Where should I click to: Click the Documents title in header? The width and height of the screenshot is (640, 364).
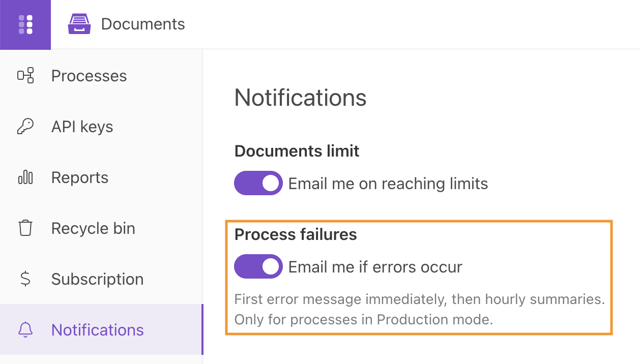tap(143, 23)
